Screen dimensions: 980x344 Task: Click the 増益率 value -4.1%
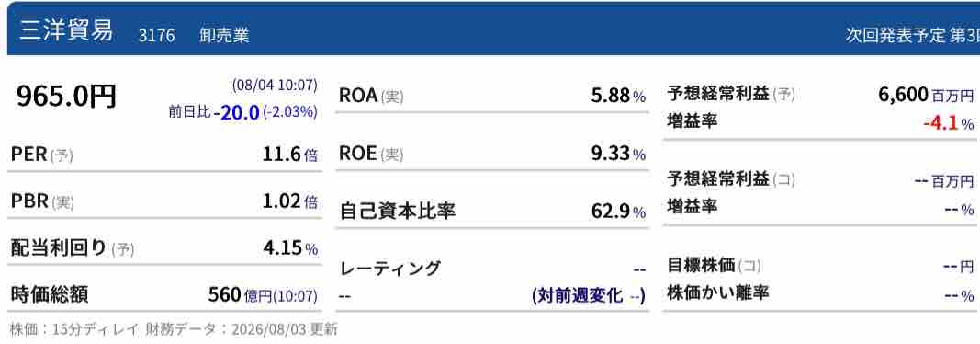(x=948, y=123)
